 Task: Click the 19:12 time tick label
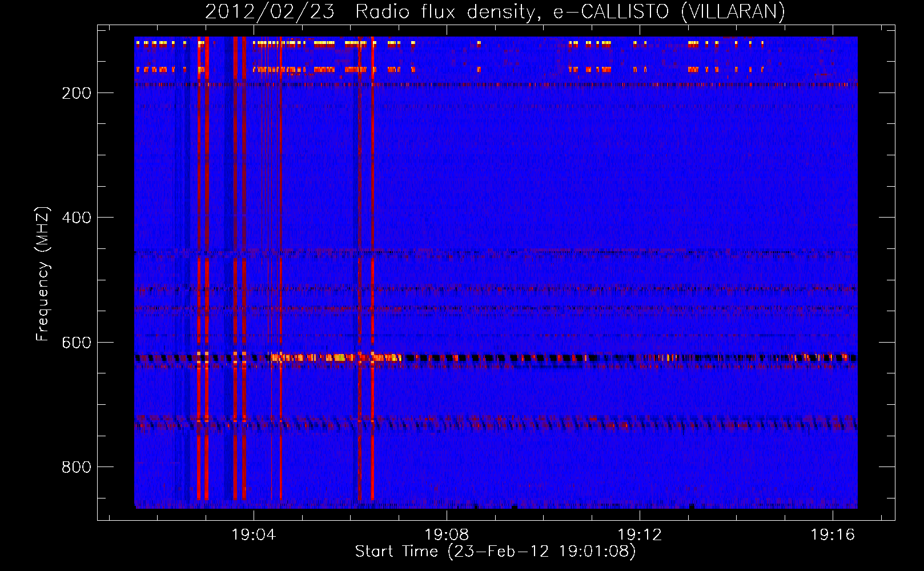(x=640, y=534)
